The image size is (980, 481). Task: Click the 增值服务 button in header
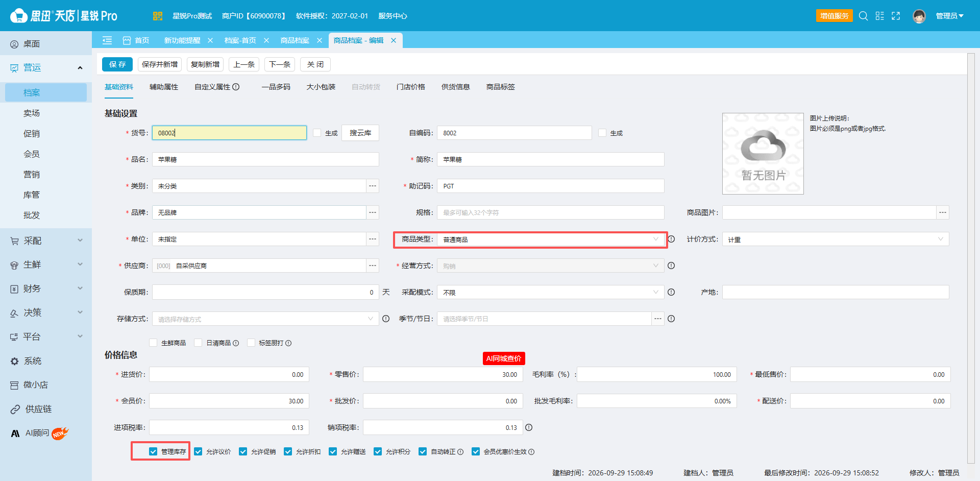click(x=835, y=16)
